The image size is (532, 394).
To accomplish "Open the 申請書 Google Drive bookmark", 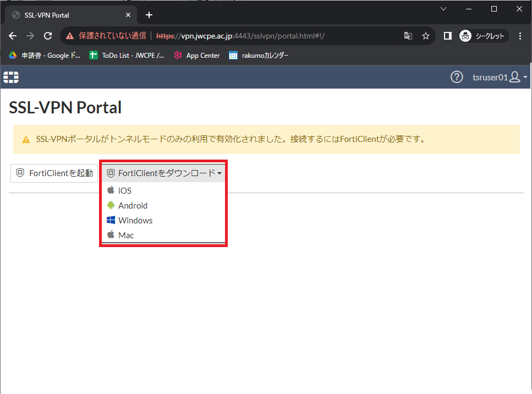I will click(x=45, y=56).
